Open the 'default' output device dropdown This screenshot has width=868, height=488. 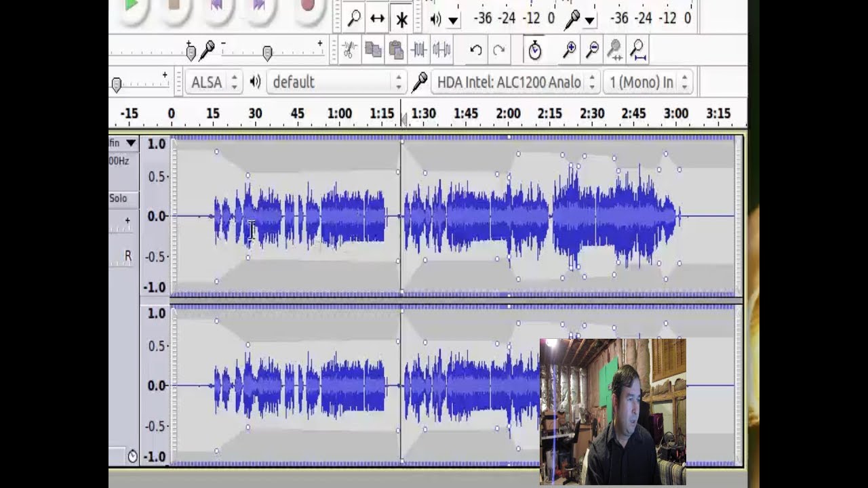[336, 82]
